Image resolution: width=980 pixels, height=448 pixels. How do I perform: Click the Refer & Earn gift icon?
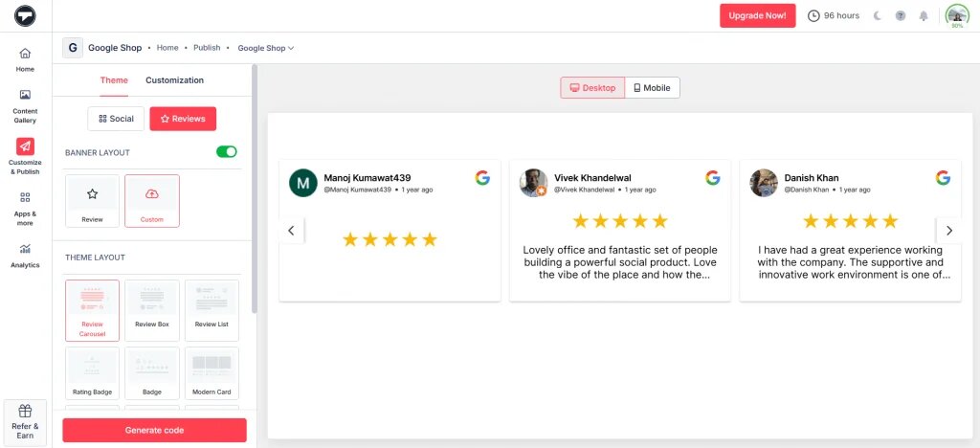(25, 411)
